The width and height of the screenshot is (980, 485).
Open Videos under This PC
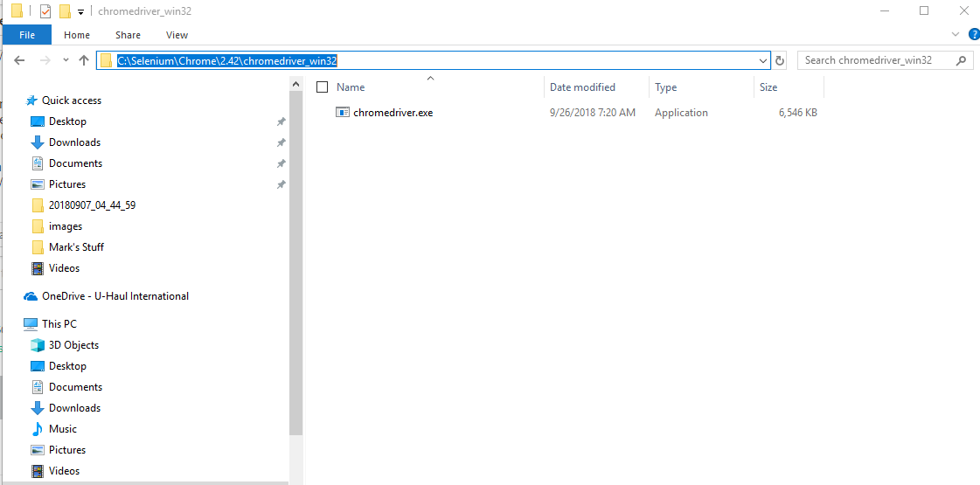pos(64,471)
